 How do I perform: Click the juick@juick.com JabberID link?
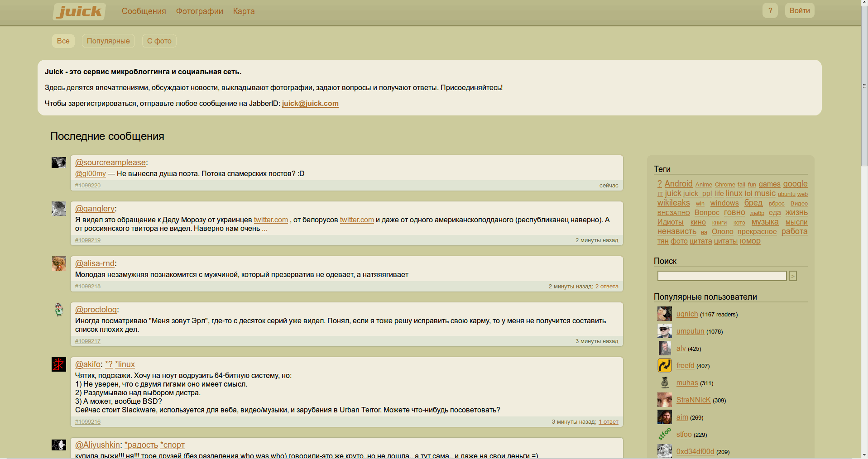pos(310,103)
